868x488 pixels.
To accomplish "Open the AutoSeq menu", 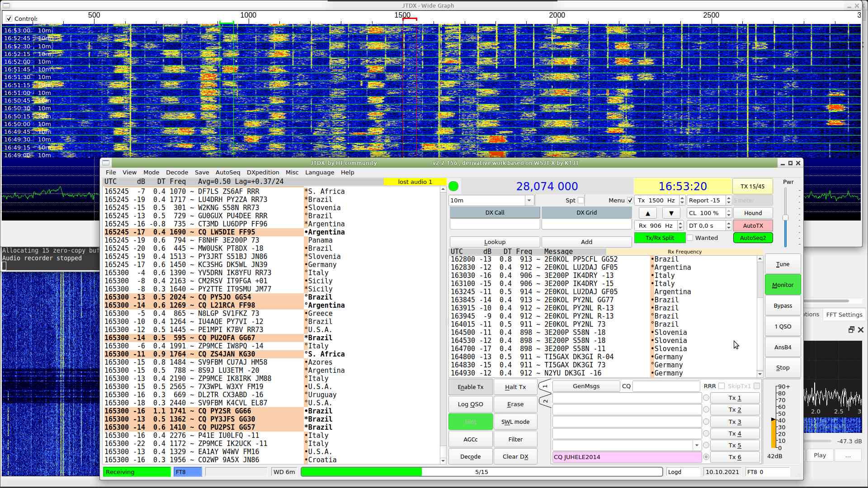I will [227, 172].
